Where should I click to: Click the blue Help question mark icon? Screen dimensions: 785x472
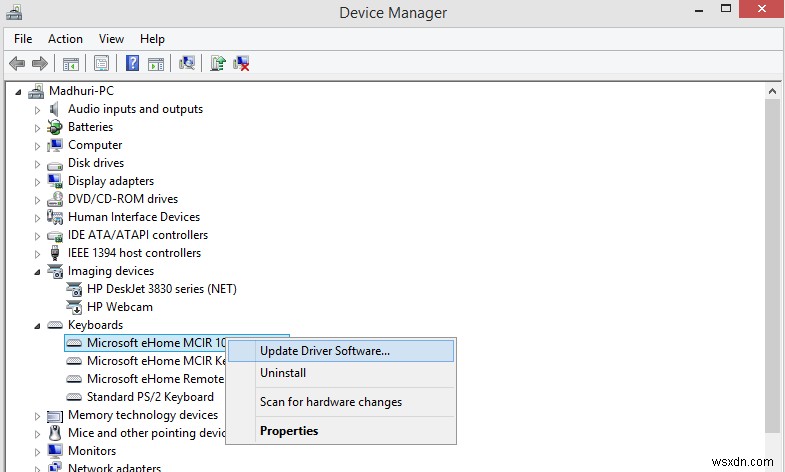(132, 63)
